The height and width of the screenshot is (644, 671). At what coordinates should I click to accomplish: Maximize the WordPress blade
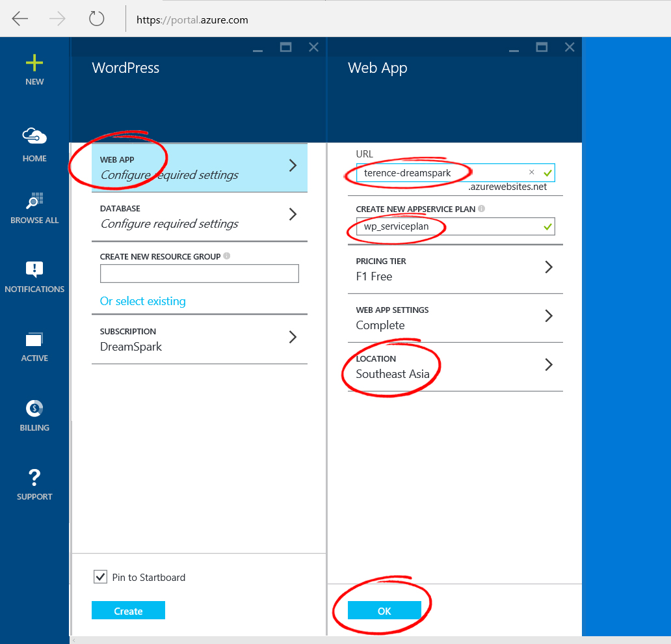286,47
